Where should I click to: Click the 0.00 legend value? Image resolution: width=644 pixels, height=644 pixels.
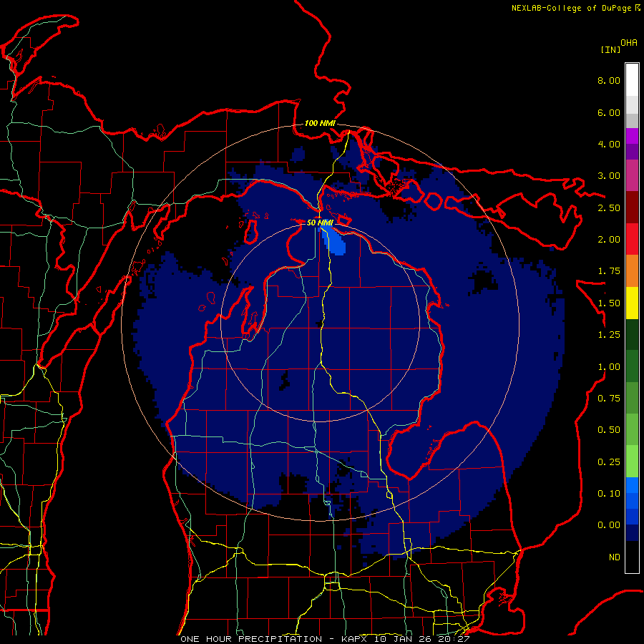(x=609, y=525)
